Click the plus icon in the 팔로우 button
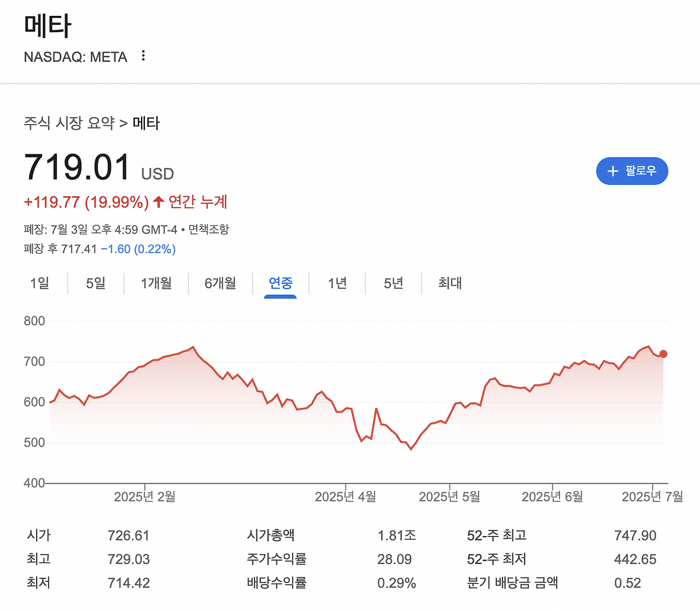 click(612, 171)
